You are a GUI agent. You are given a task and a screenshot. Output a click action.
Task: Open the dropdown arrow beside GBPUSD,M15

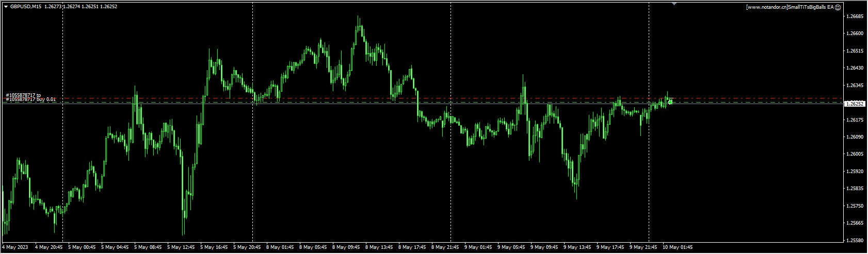coord(6,7)
